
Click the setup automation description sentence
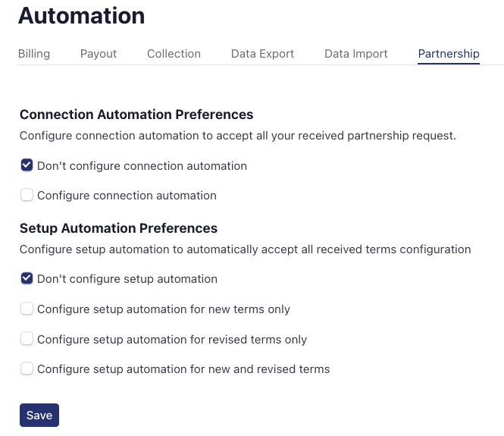point(245,249)
